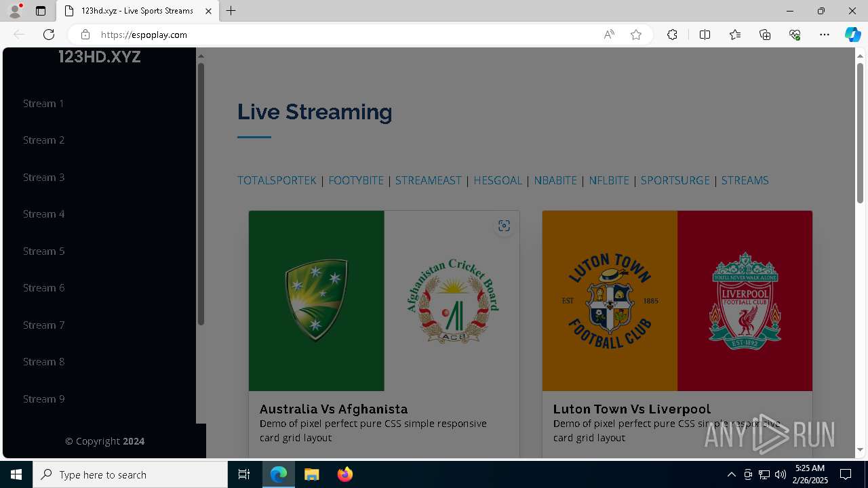Open the FOOTYBITE link
868x488 pixels.
(x=356, y=180)
